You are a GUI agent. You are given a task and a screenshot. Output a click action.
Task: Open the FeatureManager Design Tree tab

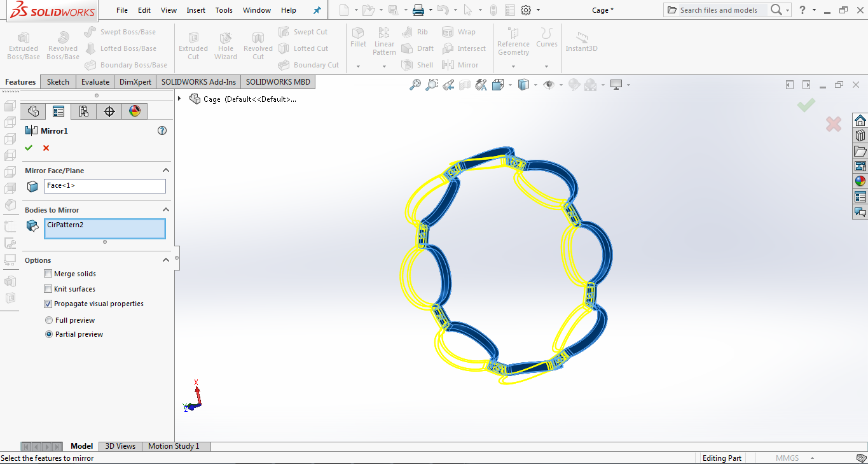33,111
